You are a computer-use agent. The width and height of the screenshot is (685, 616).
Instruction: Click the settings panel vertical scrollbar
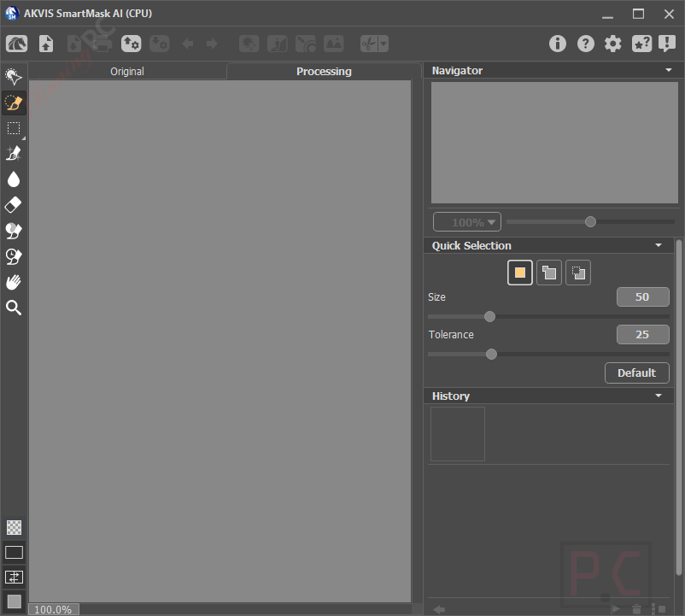point(679,407)
